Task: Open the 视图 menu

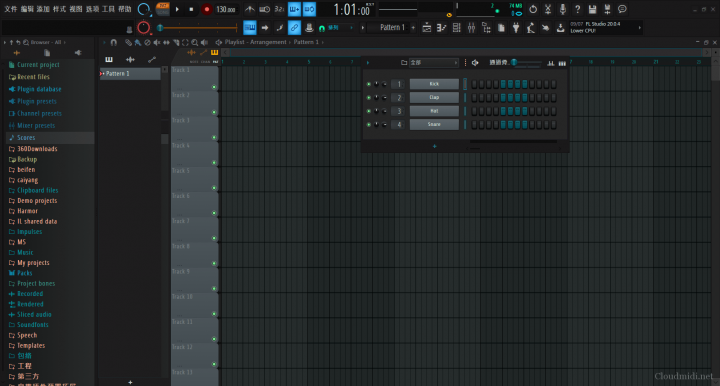Action: [76, 9]
